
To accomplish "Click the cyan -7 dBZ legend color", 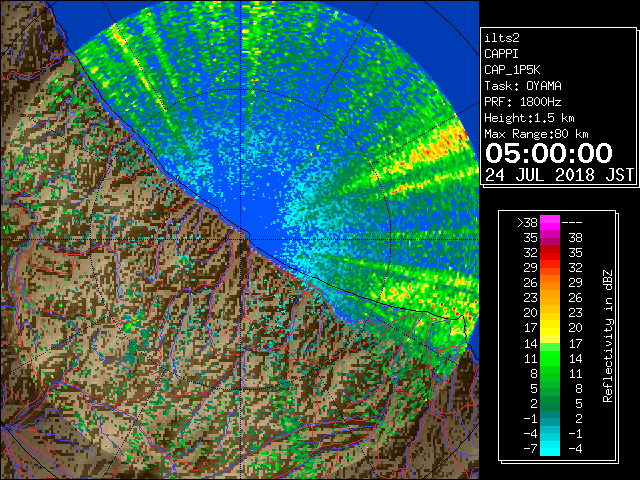I will click(x=550, y=449).
